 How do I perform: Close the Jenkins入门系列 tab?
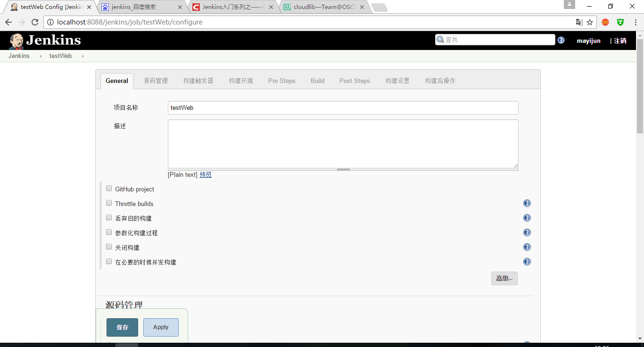(x=272, y=7)
